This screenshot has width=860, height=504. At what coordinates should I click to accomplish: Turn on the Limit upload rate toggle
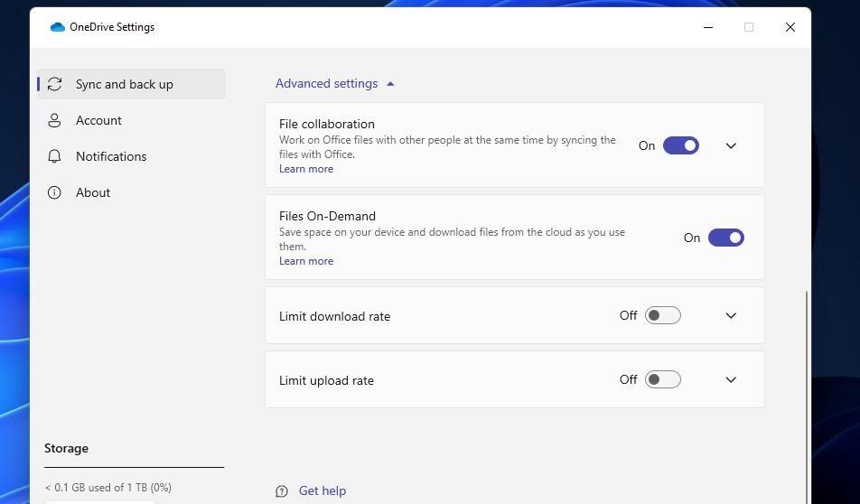(x=662, y=379)
